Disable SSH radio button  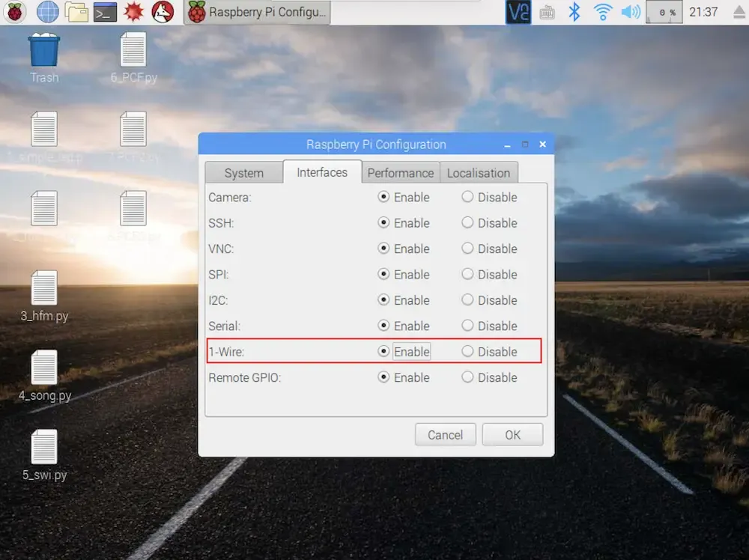(x=467, y=222)
